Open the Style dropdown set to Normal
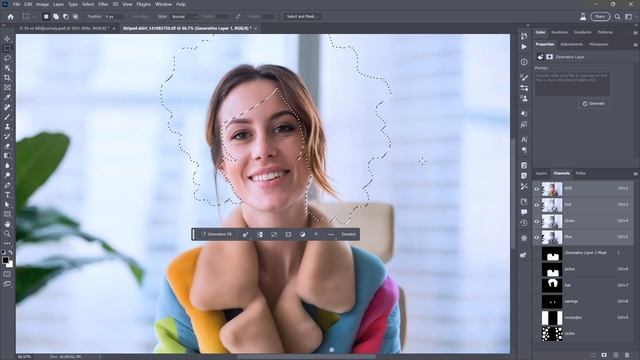This screenshot has width=640, height=360. pos(184,17)
